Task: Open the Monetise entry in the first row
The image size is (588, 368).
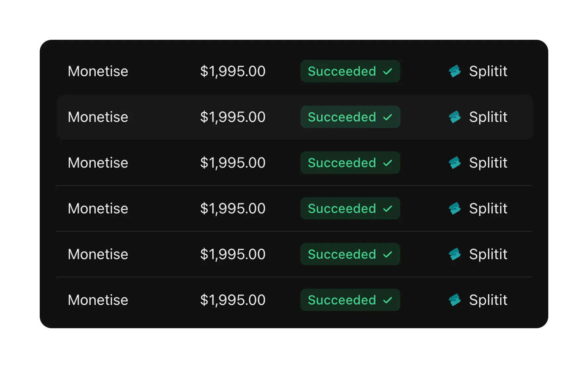Action: [x=98, y=71]
